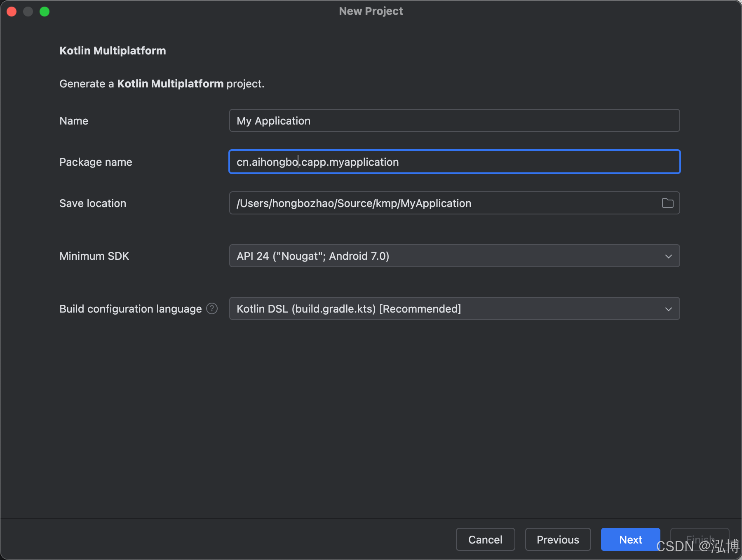Show help for Build configuration language

tap(212, 308)
